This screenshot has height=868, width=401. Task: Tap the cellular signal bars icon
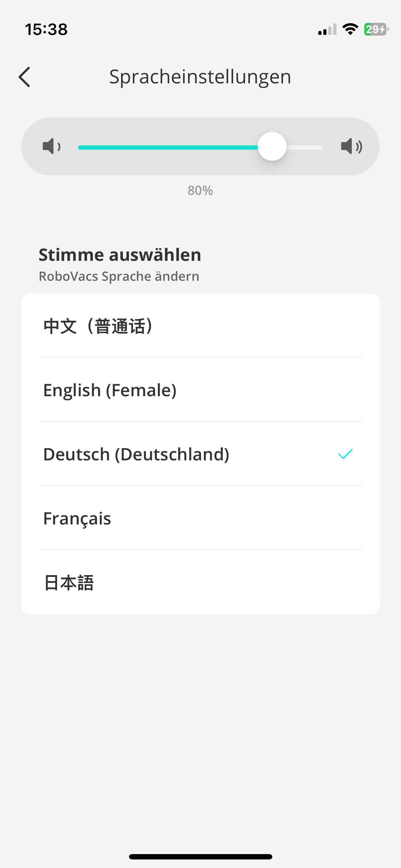point(327,30)
